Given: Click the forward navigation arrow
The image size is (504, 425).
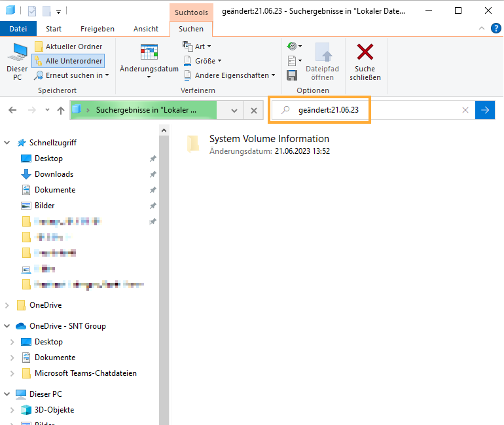Looking at the screenshot, I should point(32,110).
